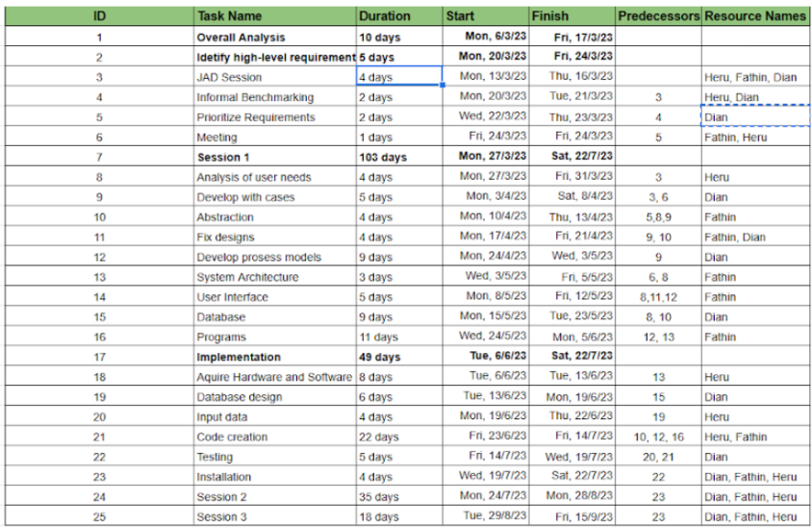812x527 pixels.
Task: Click the '49 days' duration cell
Action: [x=399, y=357]
